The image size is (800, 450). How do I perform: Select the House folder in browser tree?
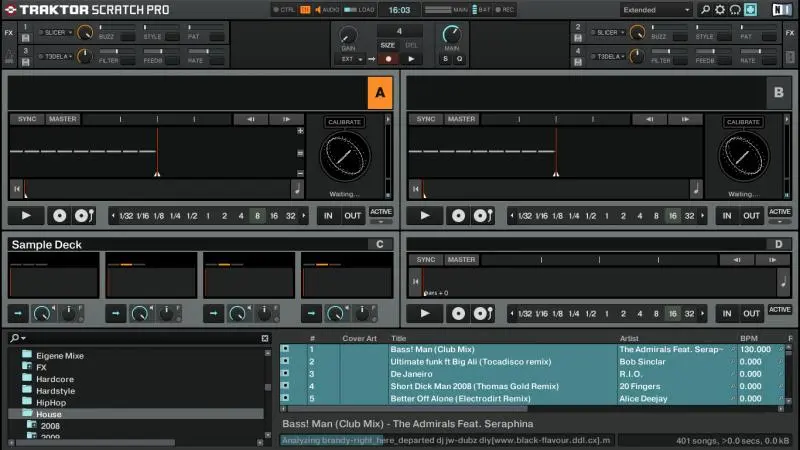[50, 414]
